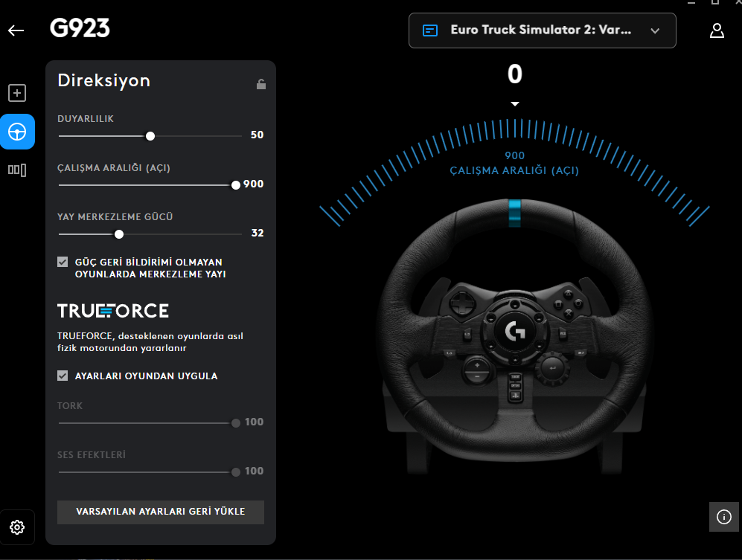Go back using the left arrow
Screen dimensions: 742x560
(x=16, y=30)
